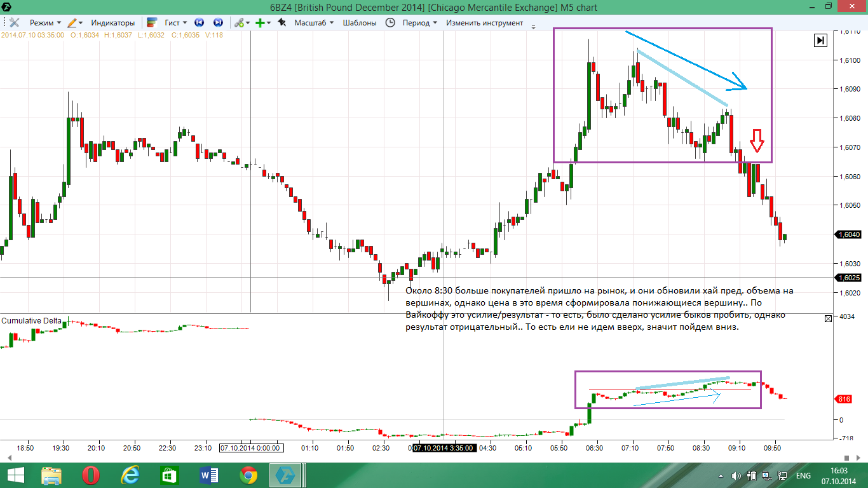Open Google Chrome from taskbar

pyautogui.click(x=248, y=475)
